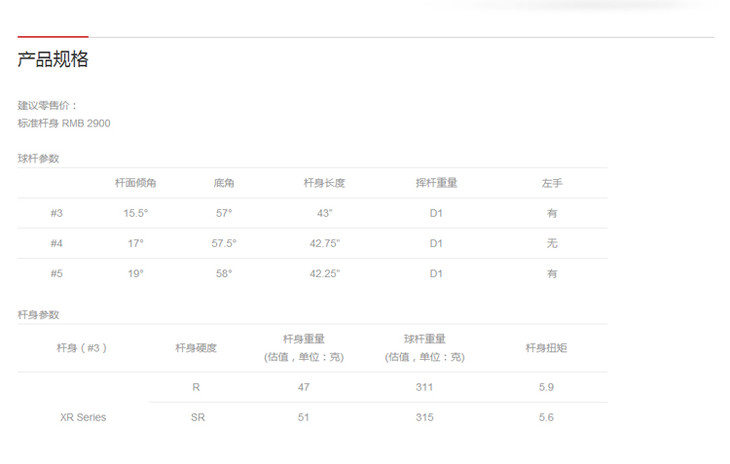Click the 建议零售价 label
Viewport: 730px width, 464px height.
click(x=47, y=105)
